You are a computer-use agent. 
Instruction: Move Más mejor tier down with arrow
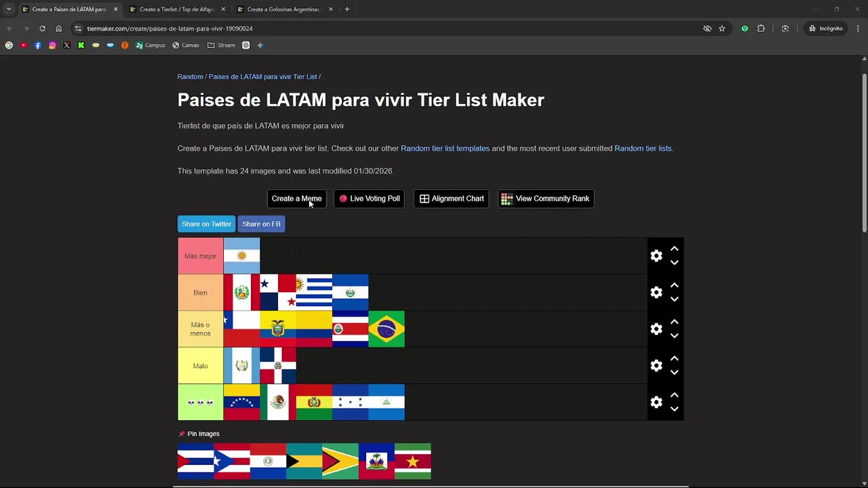click(x=674, y=263)
